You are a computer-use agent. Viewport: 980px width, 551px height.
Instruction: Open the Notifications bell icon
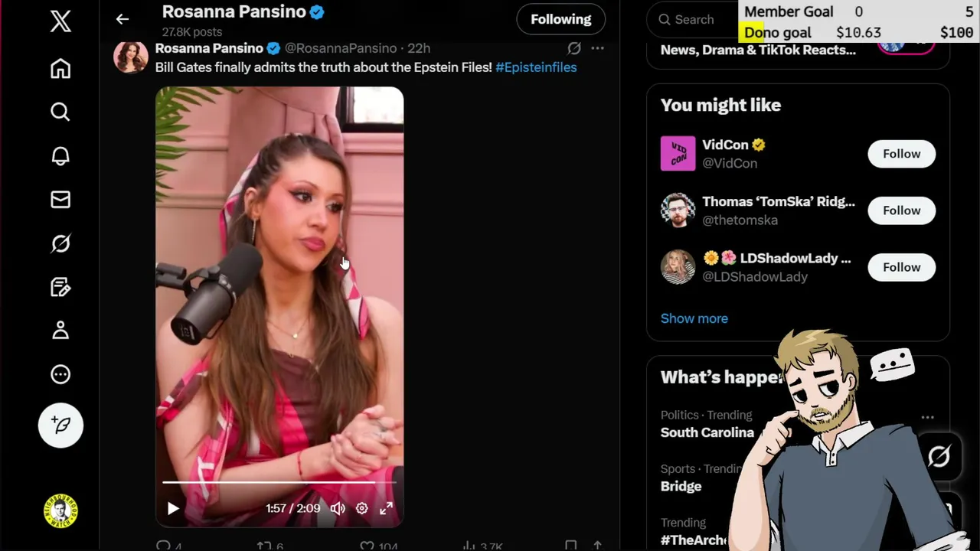click(x=60, y=156)
